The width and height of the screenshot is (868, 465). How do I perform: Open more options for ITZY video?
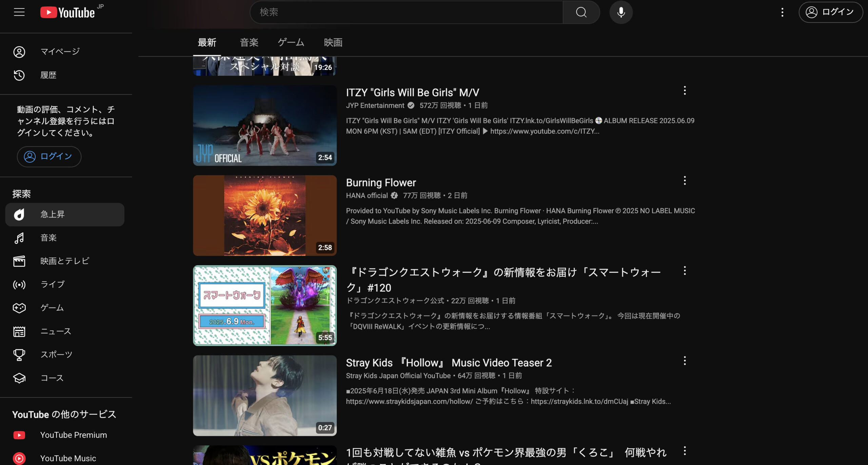[685, 90]
